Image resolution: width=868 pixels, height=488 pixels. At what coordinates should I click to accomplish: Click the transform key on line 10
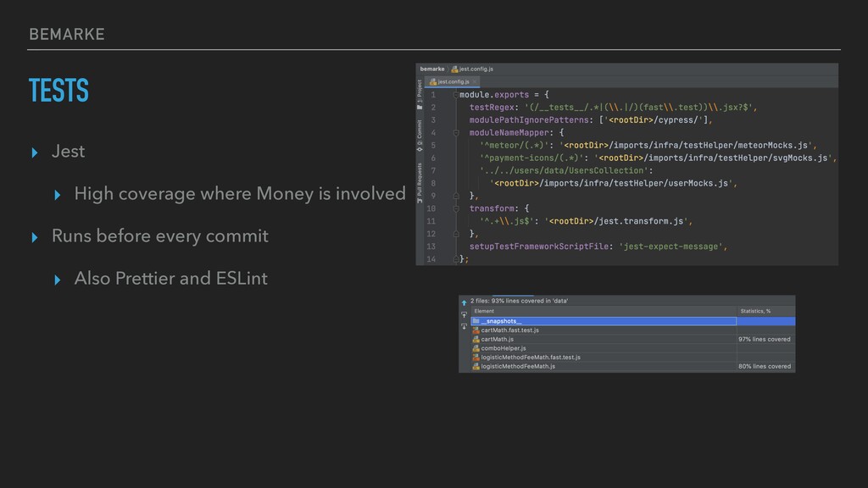[x=492, y=208]
